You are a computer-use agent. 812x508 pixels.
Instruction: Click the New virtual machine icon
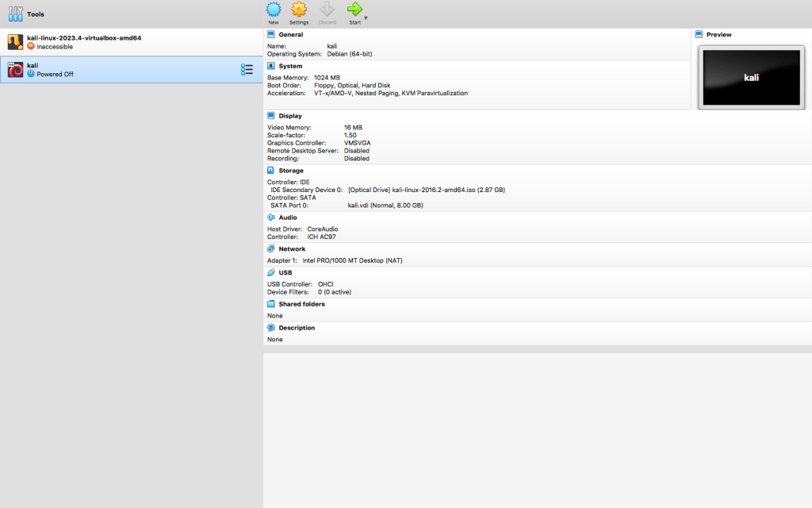[273, 10]
